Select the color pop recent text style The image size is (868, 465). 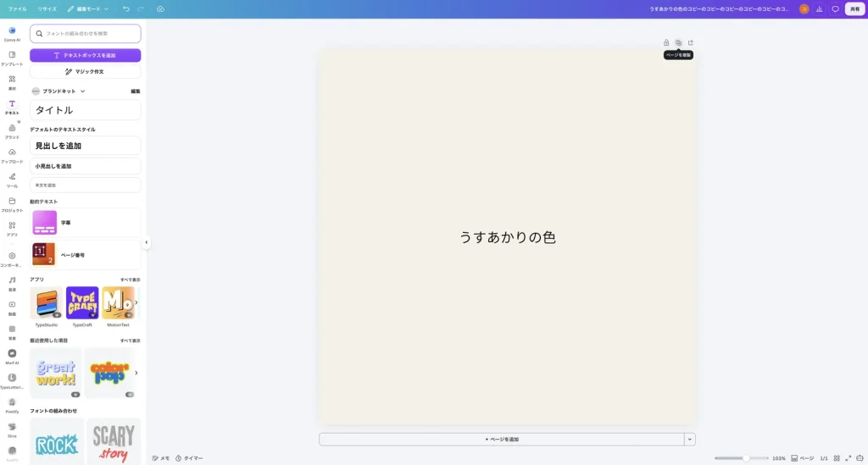click(109, 374)
